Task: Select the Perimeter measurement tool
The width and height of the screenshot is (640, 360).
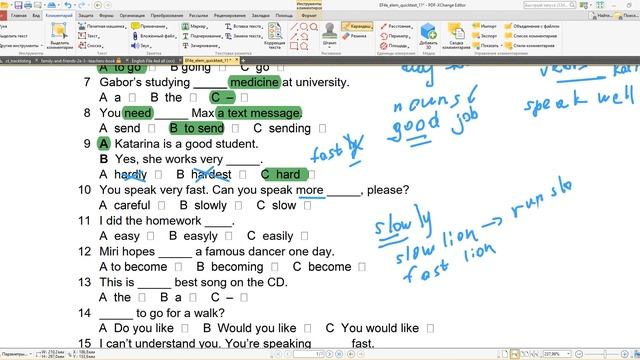Action: point(396,36)
